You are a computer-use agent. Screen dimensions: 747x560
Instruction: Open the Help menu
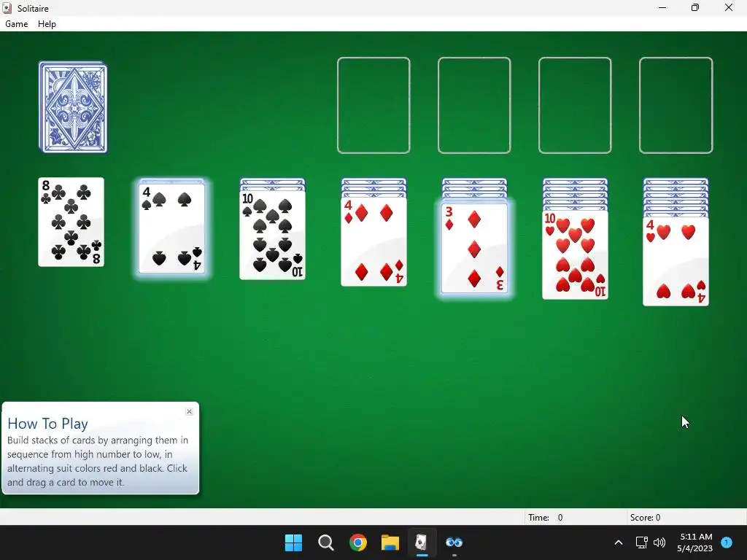pos(47,24)
